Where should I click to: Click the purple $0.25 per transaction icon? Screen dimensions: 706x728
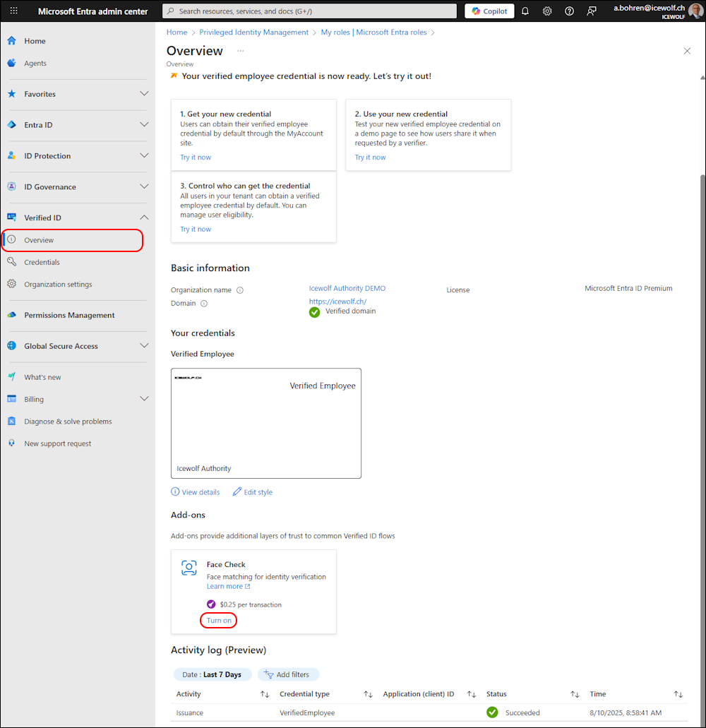click(x=211, y=604)
